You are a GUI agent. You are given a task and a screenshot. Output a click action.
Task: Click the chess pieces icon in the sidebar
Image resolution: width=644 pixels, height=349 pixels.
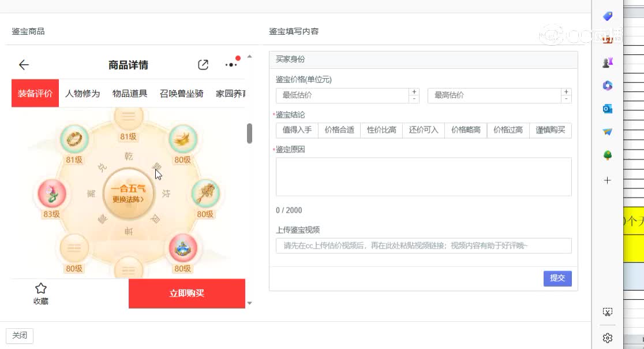[607, 62]
